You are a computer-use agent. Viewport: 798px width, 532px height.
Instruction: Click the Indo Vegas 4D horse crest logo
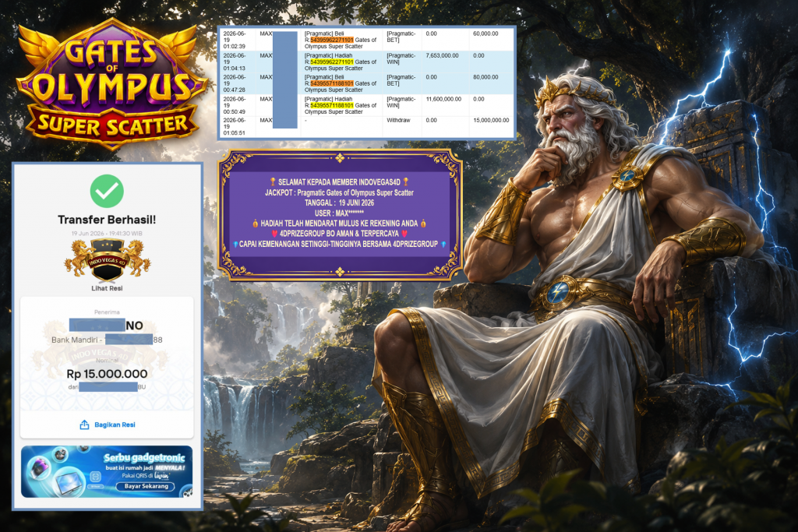[x=108, y=260]
